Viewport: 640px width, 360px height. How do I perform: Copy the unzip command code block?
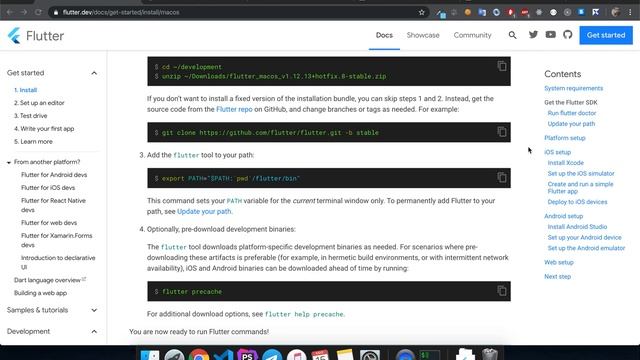point(502,66)
